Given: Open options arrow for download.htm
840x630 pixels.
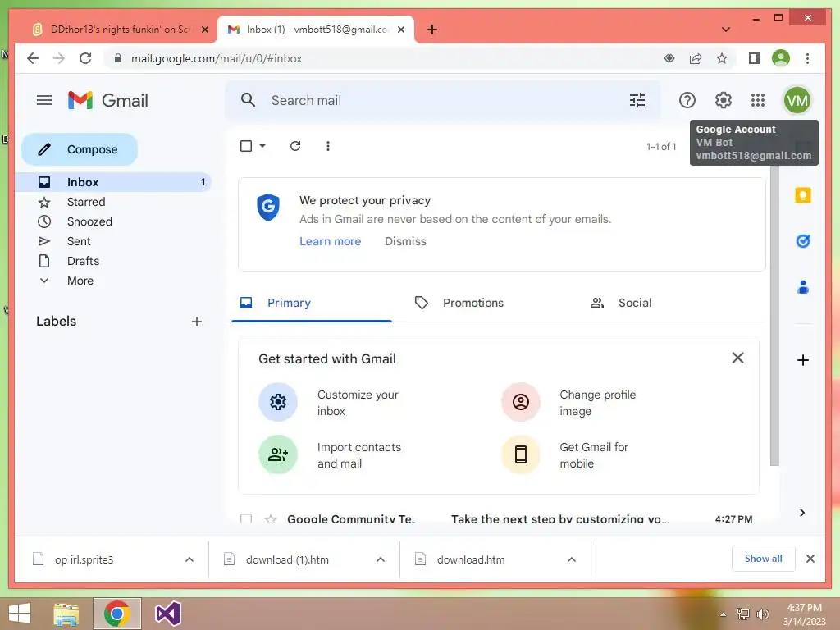Looking at the screenshot, I should (572, 559).
